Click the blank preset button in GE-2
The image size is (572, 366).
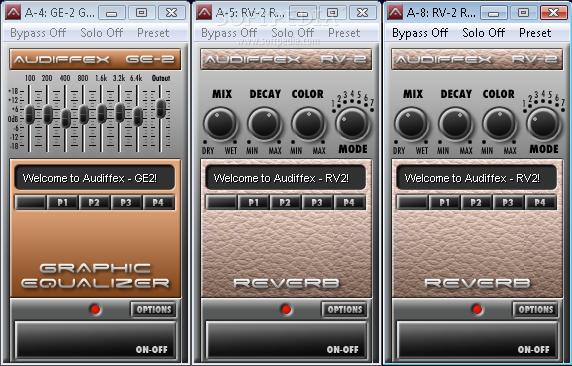point(30,203)
